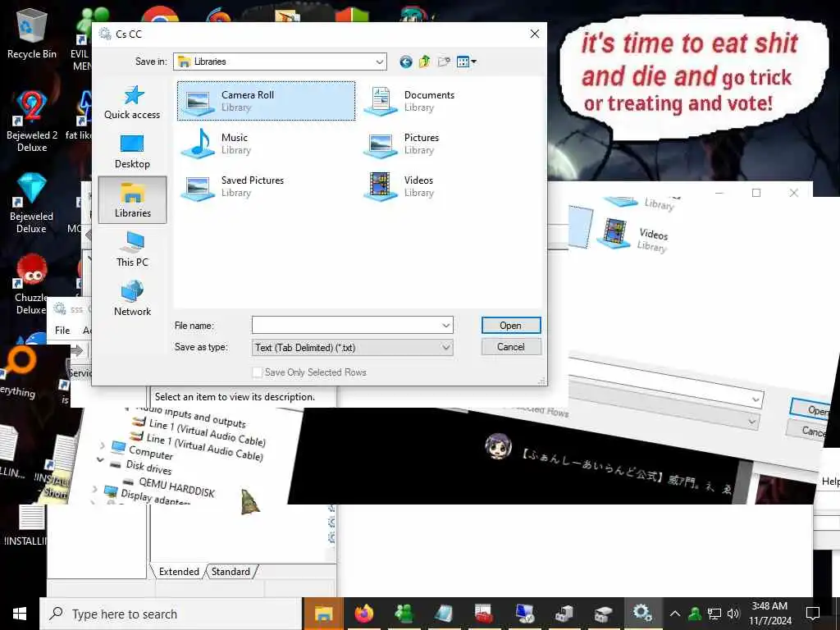Viewport: 840px width, 630px height.
Task: Click the Up One Level folder icon
Action: pos(424,62)
